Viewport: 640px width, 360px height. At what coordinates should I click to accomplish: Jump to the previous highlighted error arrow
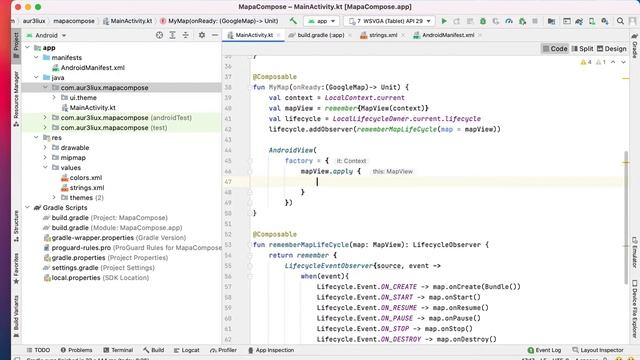point(613,62)
